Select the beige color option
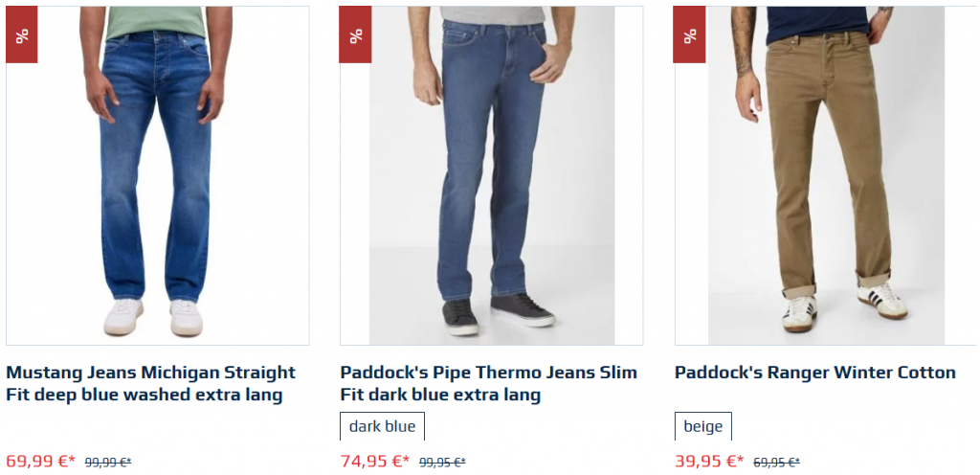Screen dimensions: 980x475 click(x=703, y=426)
